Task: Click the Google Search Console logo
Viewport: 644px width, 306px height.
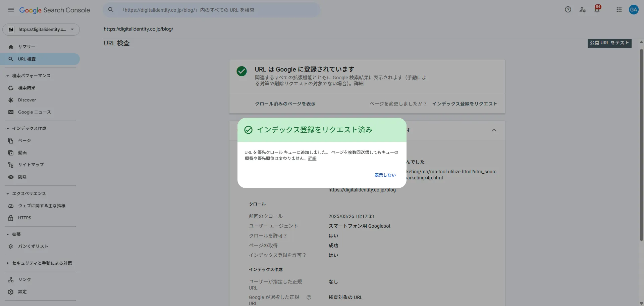Action: click(x=55, y=10)
